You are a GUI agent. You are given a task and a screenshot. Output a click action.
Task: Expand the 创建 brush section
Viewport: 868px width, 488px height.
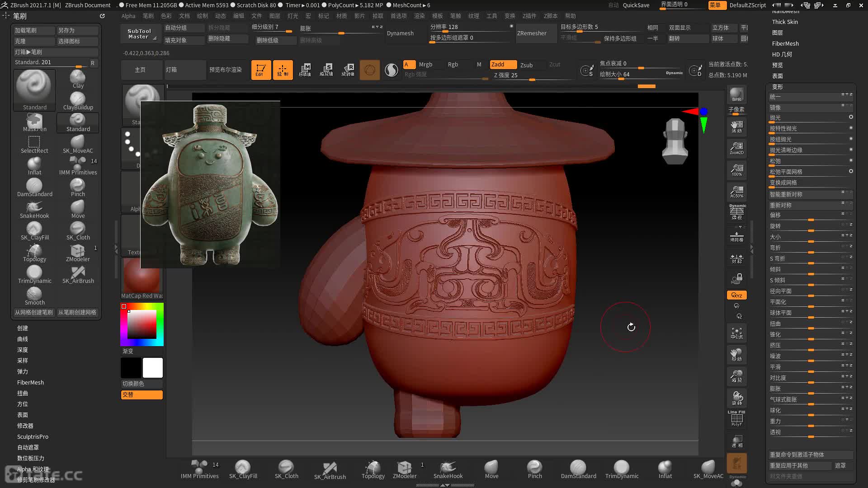[23, 328]
